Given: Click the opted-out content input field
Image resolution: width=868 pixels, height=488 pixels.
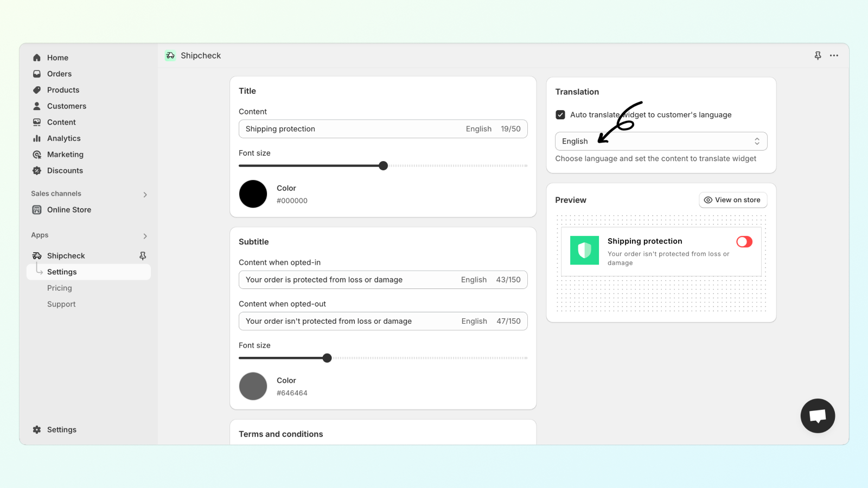Looking at the screenshot, I should [383, 321].
